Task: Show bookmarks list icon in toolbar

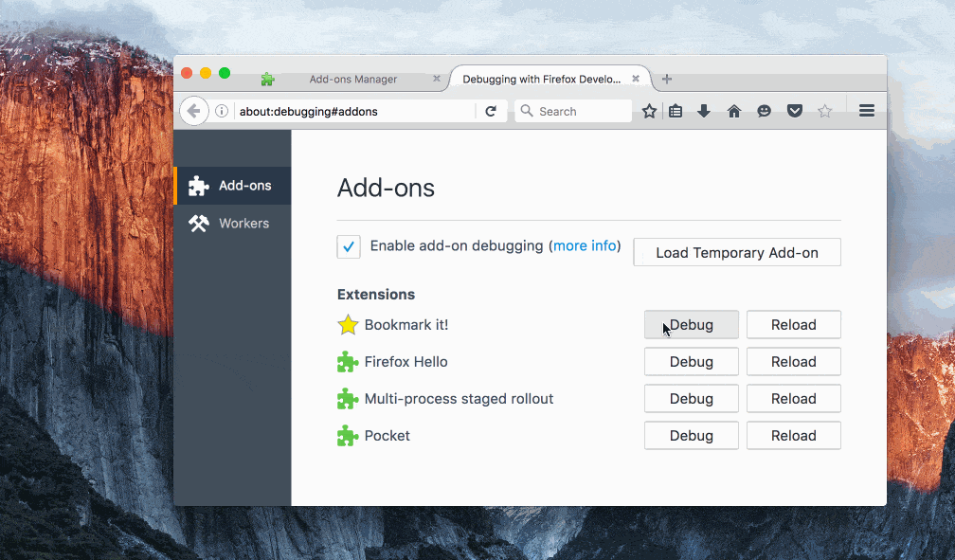Action: (676, 111)
